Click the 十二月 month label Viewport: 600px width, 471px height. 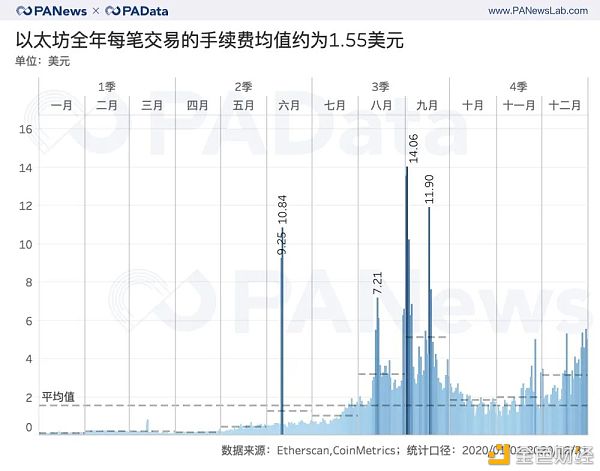coord(565,105)
